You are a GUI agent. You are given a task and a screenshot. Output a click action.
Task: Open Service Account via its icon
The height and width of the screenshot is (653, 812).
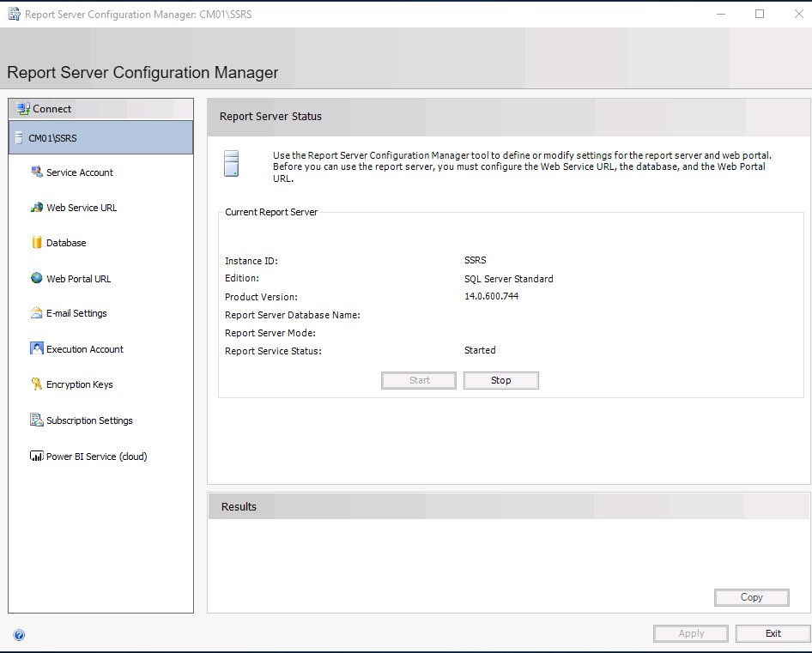coord(37,172)
